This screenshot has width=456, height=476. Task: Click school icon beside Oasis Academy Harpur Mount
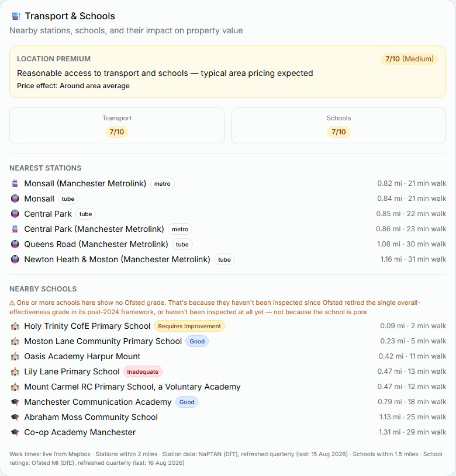[x=15, y=356]
